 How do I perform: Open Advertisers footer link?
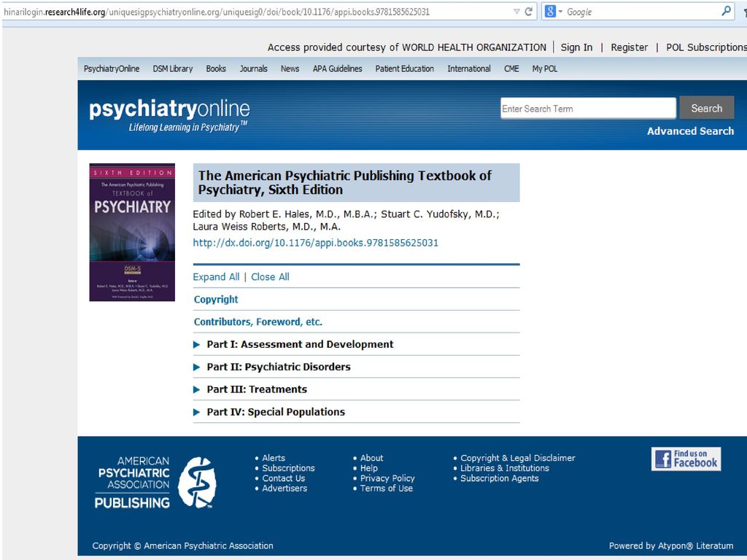pyautogui.click(x=285, y=488)
